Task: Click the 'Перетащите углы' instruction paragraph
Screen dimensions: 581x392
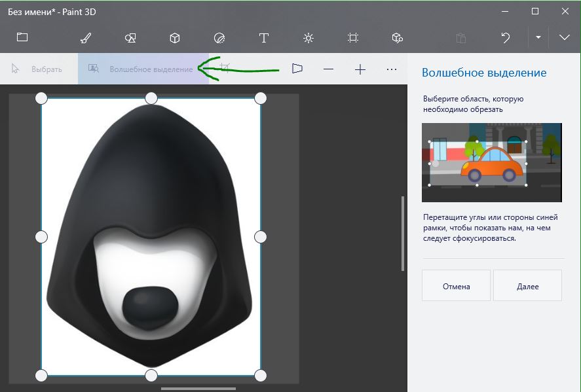Action: tap(490, 228)
